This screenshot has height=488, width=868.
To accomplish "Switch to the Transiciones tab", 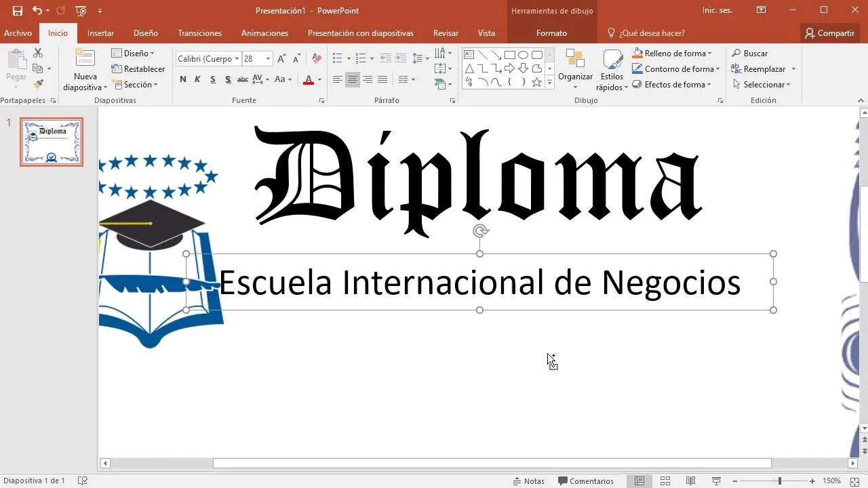I will [199, 33].
